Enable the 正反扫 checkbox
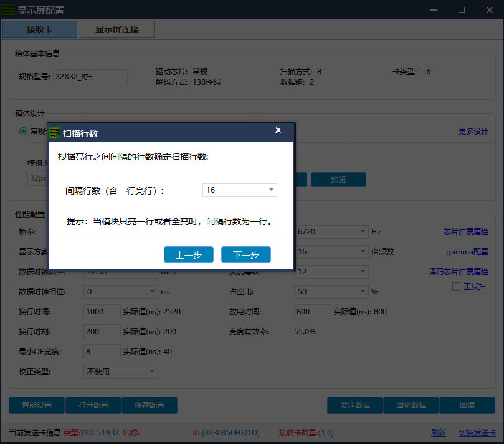 pyautogui.click(x=456, y=286)
